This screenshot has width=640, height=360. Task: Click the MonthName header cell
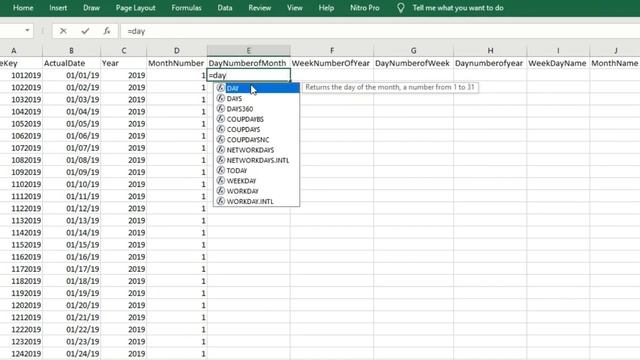pos(615,63)
